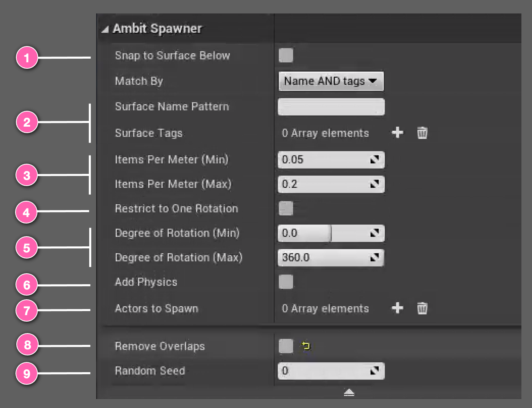Click "0 Array elements" text beside Surface Tags

325,133
